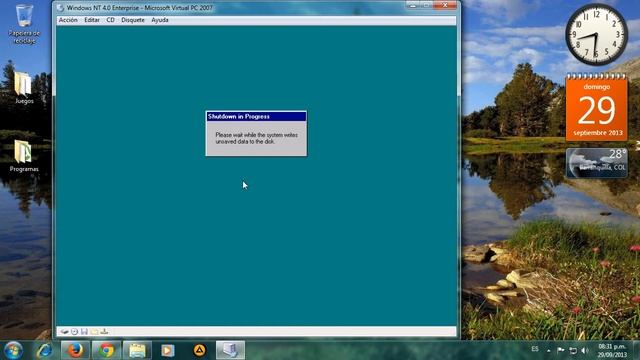
Task: Open Windows Explorer from the taskbar
Action: tap(137, 350)
